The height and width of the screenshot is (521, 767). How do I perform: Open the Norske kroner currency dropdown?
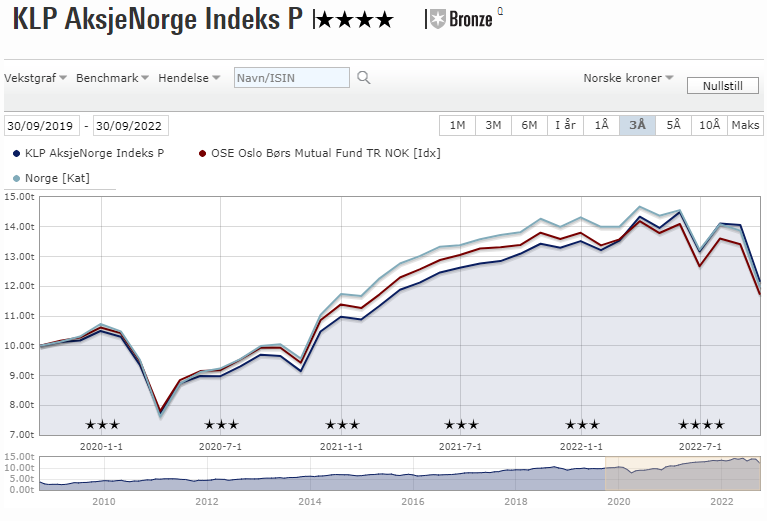click(x=628, y=78)
